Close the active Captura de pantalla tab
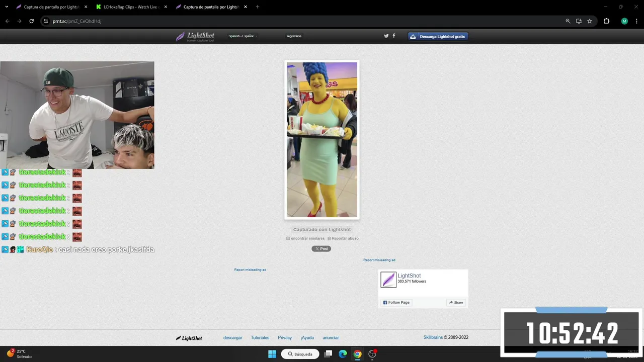 [x=245, y=7]
